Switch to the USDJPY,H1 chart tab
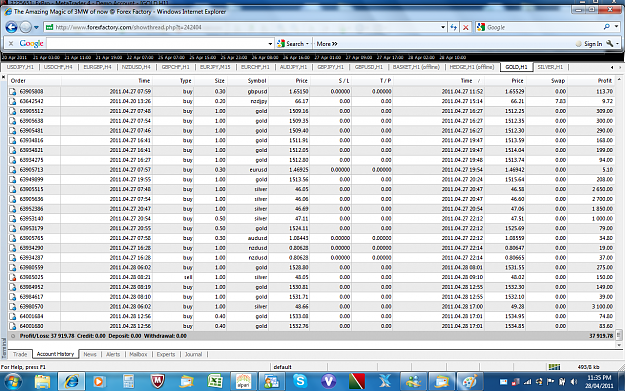The height and width of the screenshot is (391, 625). [20, 67]
